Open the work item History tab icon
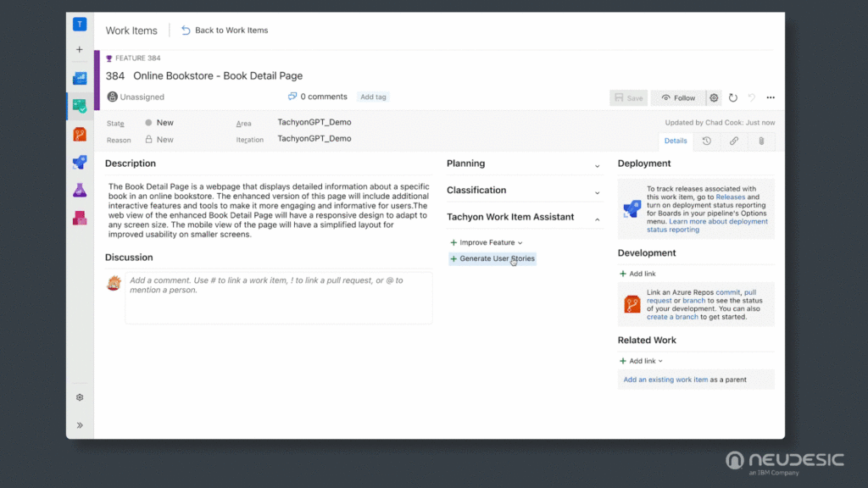Screen dimensions: 868x488 706,141
